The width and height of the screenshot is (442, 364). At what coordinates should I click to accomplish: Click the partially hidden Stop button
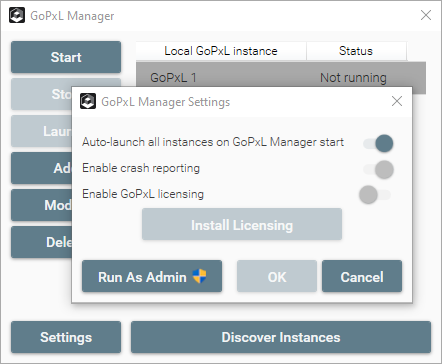coord(41,94)
